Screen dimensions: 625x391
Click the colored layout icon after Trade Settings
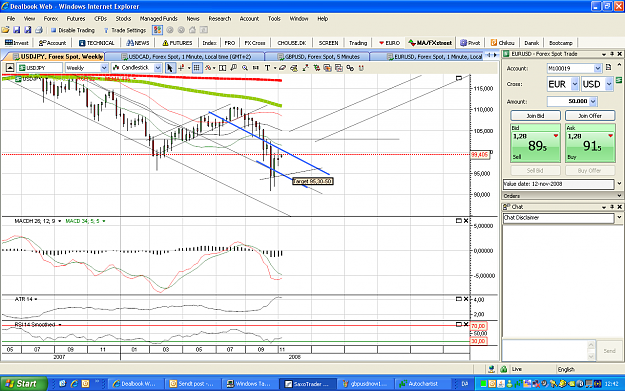(157, 30)
